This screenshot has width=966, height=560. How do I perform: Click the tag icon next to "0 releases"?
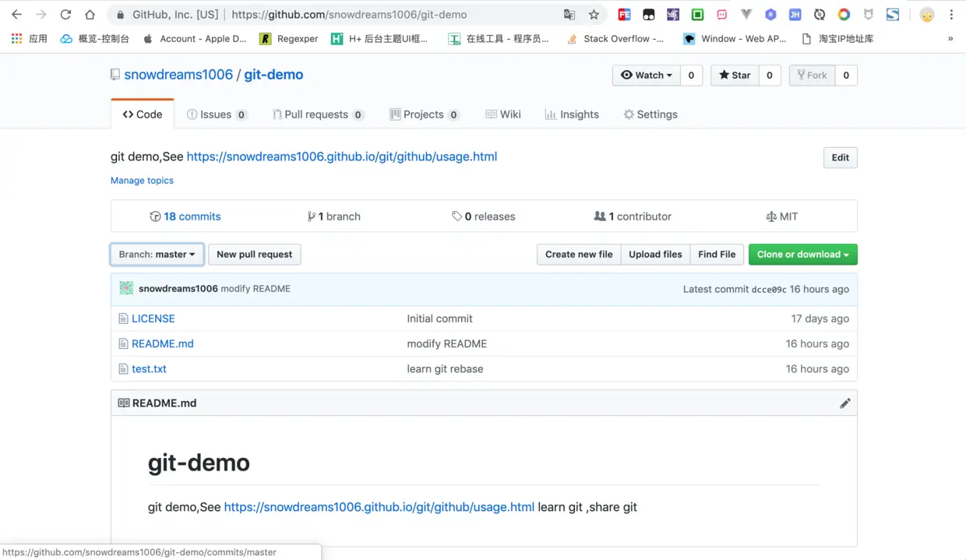(x=457, y=216)
